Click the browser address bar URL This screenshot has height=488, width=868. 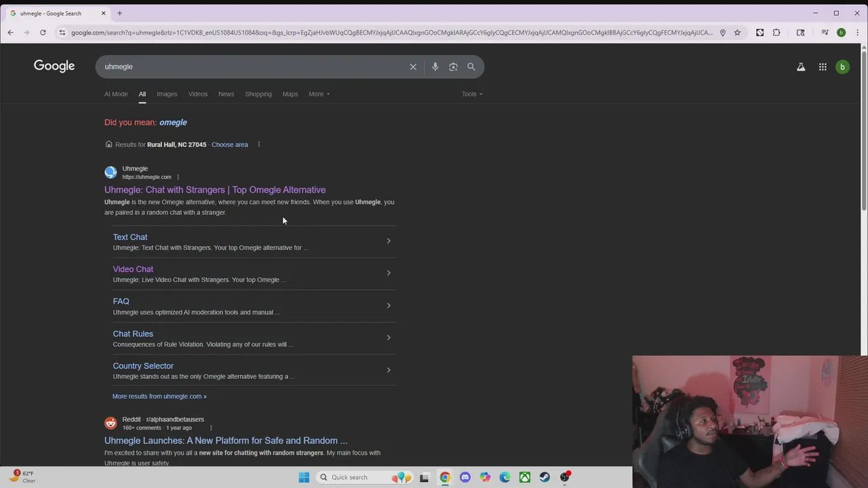(x=392, y=33)
